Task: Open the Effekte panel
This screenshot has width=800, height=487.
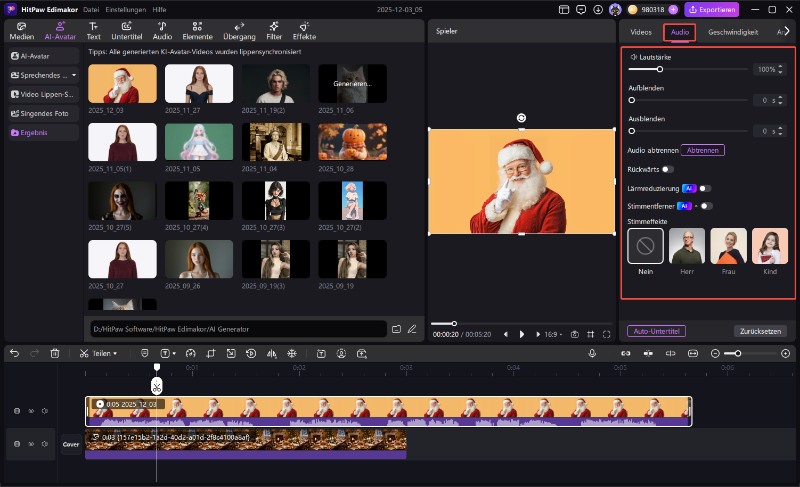Action: point(304,31)
